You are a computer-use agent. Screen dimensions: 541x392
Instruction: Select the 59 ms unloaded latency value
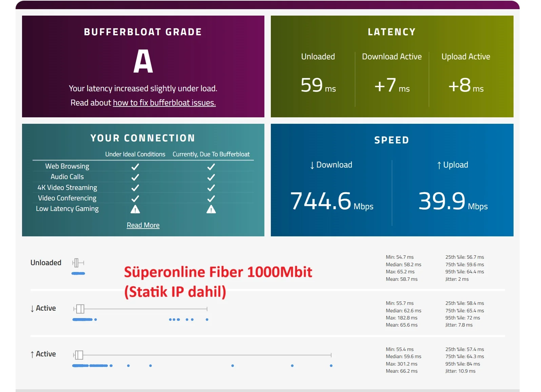click(x=318, y=85)
